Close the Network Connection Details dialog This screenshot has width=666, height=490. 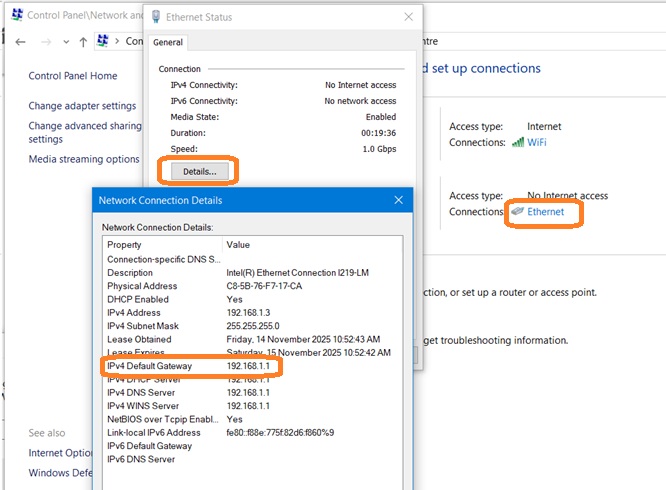coord(399,200)
